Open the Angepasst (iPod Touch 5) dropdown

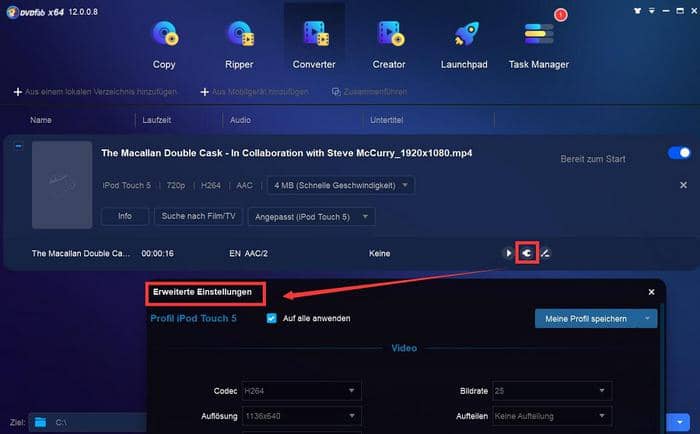point(311,217)
